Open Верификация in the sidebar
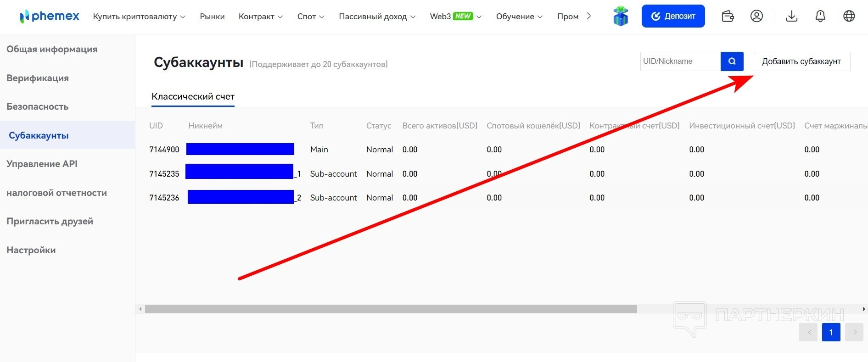 click(x=38, y=78)
